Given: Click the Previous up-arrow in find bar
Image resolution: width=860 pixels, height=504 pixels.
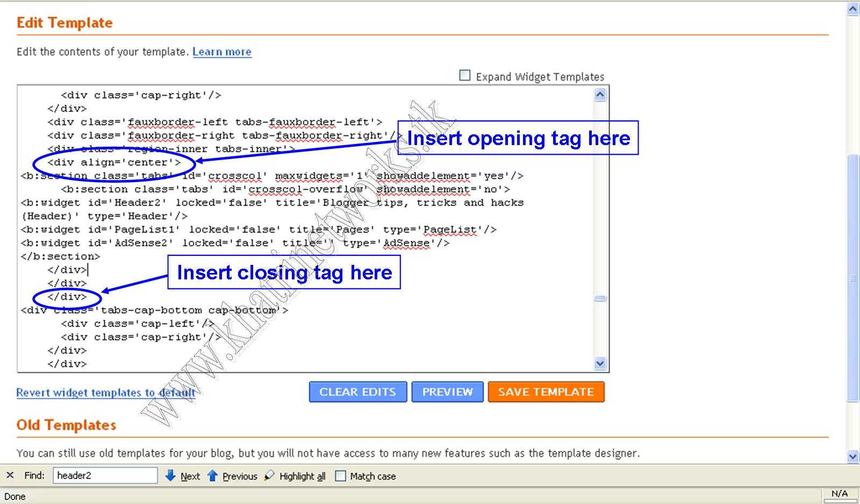Looking at the screenshot, I should [212, 476].
